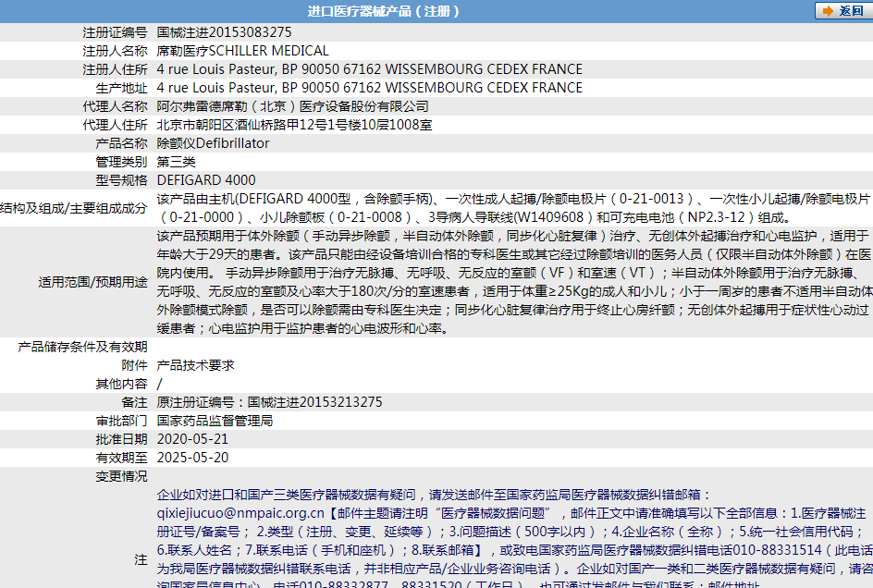Click the 注 note label
873x588 pixels.
141,559
